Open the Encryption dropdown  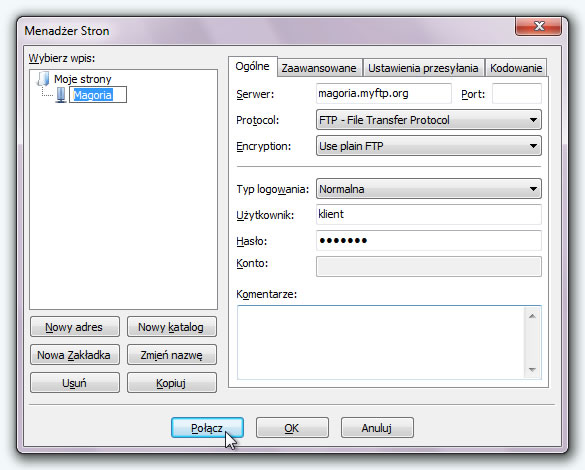coord(429,146)
